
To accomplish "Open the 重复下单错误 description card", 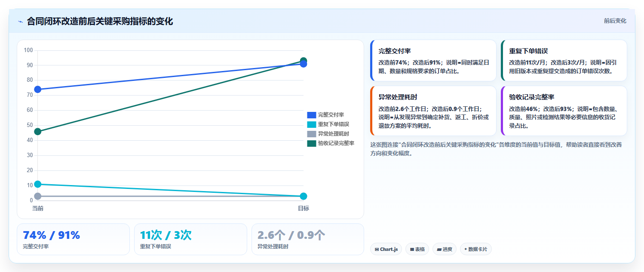I will (x=564, y=61).
